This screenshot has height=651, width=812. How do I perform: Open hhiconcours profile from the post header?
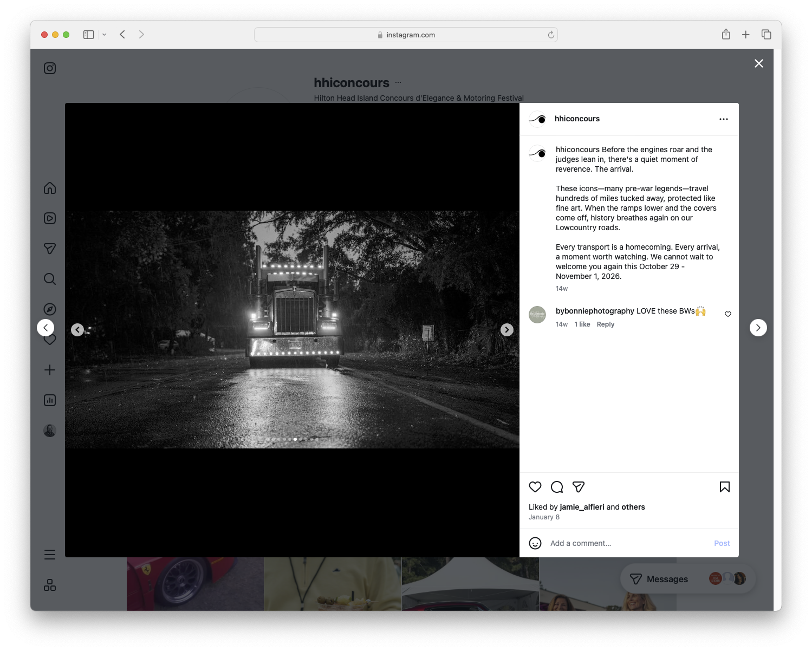(577, 119)
